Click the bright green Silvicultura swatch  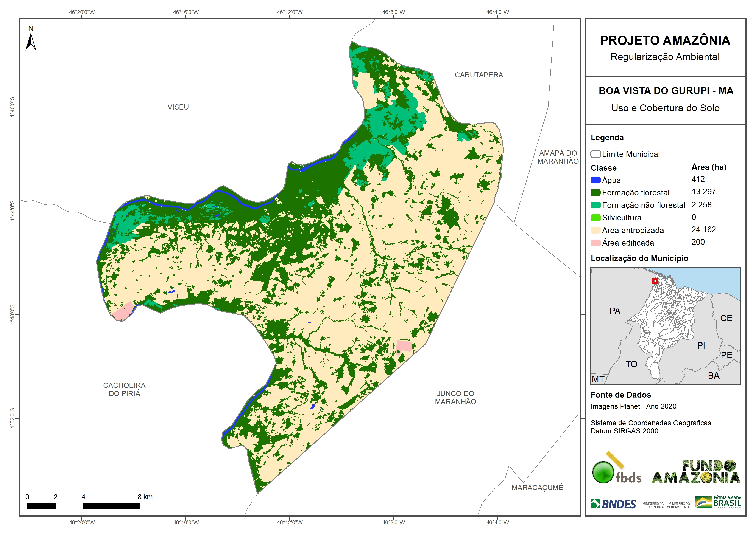click(x=595, y=218)
